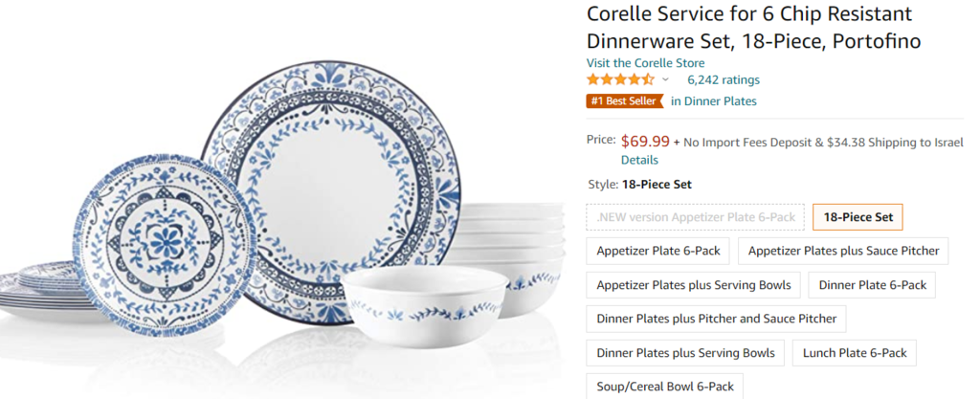Viewport: 980px width, 399px height.
Task: Select the 18-Piece Set style option
Action: 857,217
